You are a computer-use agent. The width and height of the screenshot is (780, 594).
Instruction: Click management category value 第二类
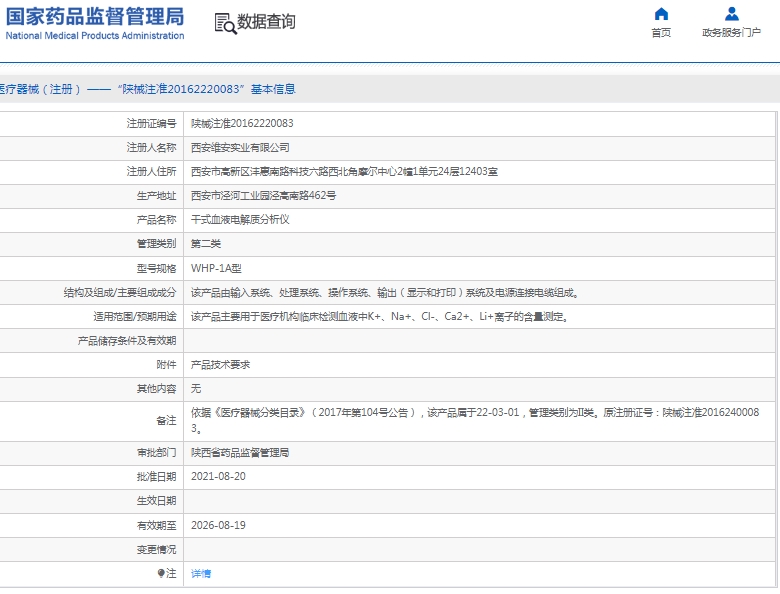[206, 244]
